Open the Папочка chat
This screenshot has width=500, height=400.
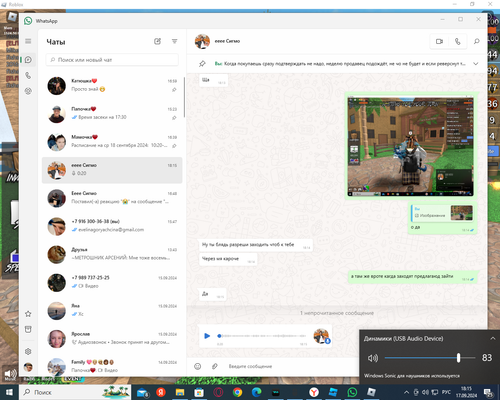(x=112, y=114)
